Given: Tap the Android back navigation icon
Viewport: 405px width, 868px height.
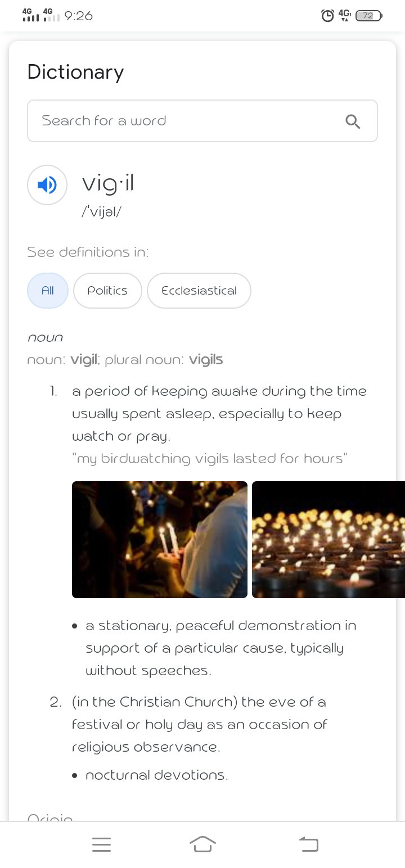Looking at the screenshot, I should 308,844.
